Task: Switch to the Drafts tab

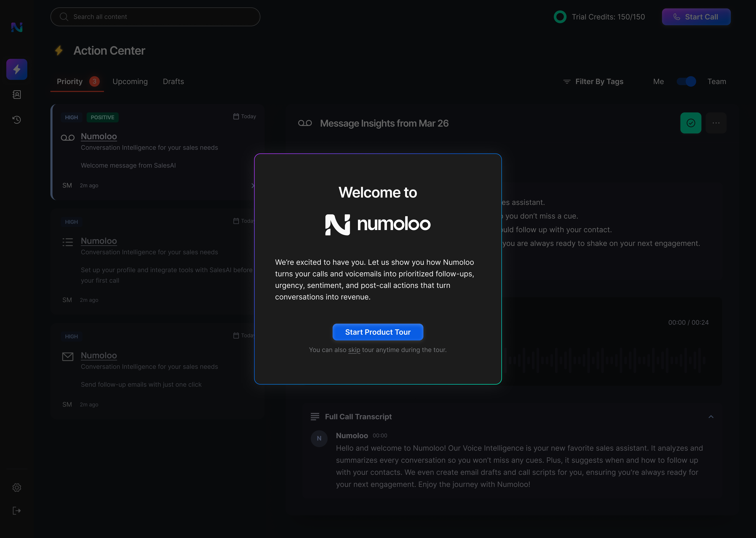Action: click(173, 82)
